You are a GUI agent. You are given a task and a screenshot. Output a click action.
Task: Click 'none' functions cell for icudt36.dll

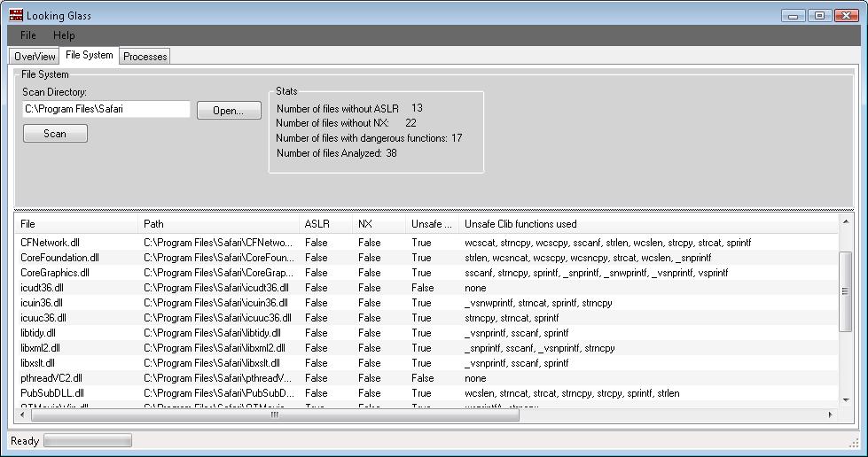point(475,288)
